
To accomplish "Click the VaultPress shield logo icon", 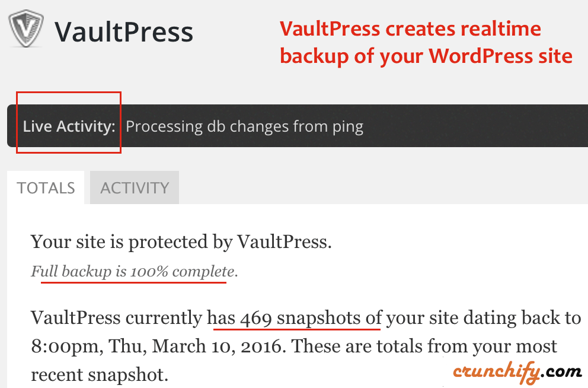I will (26, 28).
